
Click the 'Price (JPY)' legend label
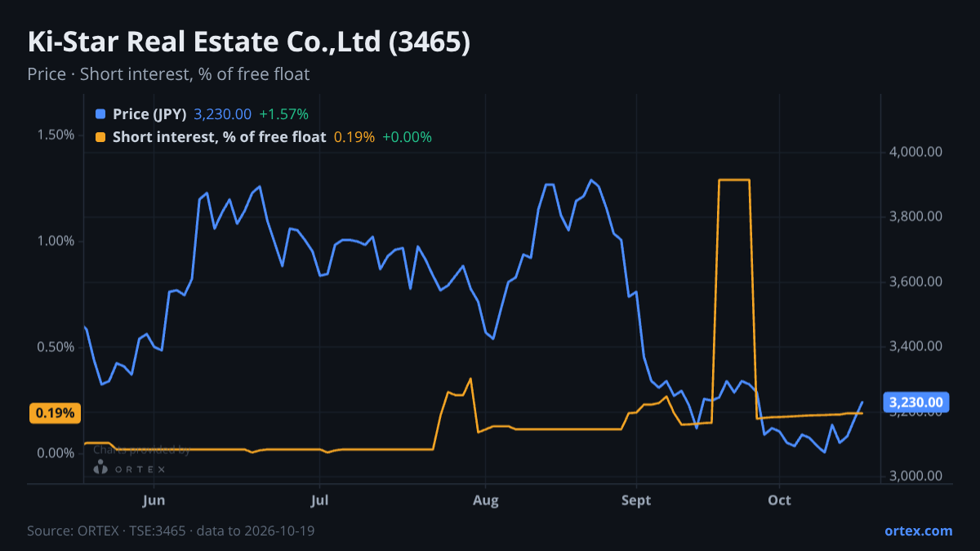150,114
